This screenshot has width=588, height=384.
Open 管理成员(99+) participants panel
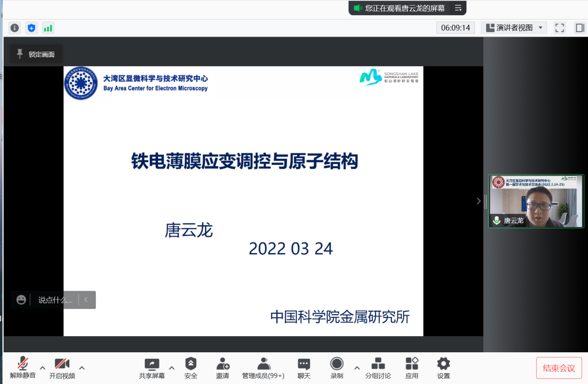point(263,368)
